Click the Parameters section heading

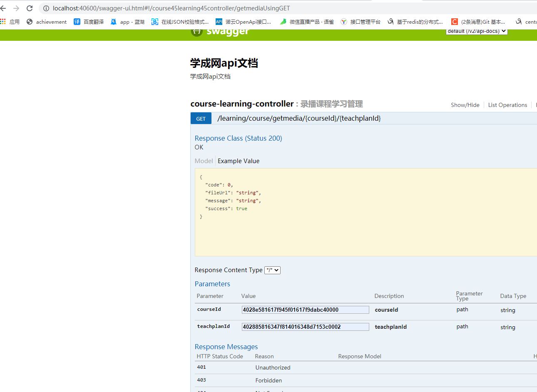coord(212,284)
